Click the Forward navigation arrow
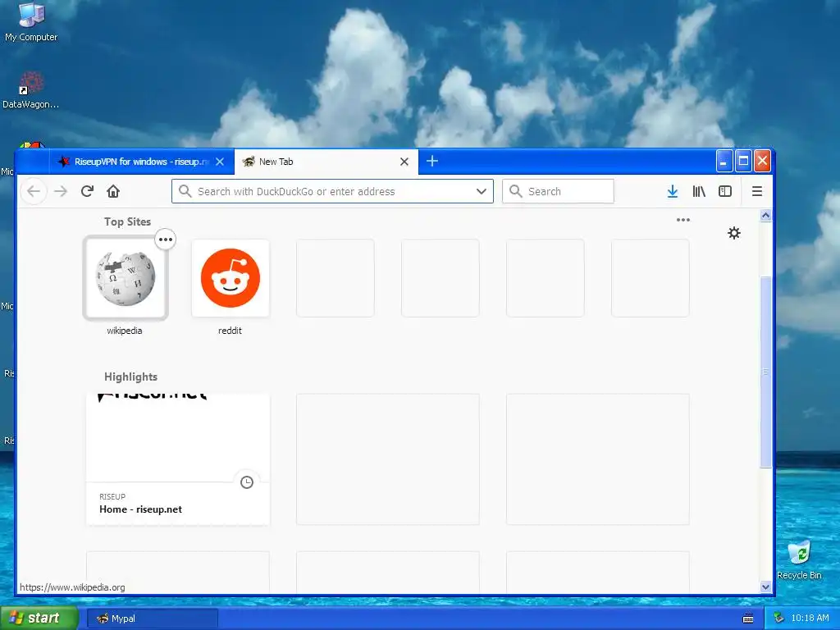The image size is (840, 630). click(x=61, y=191)
